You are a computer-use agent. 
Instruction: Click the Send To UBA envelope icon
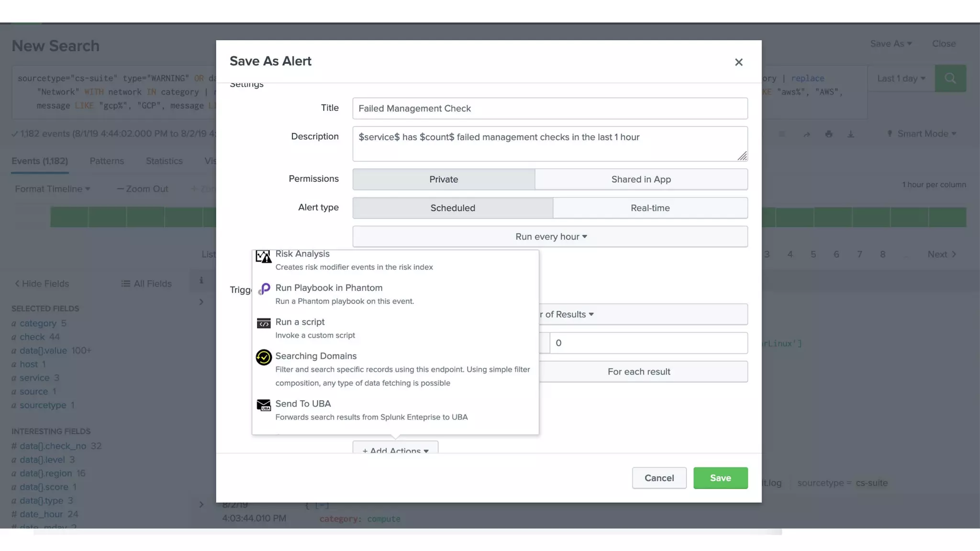pyautogui.click(x=264, y=405)
